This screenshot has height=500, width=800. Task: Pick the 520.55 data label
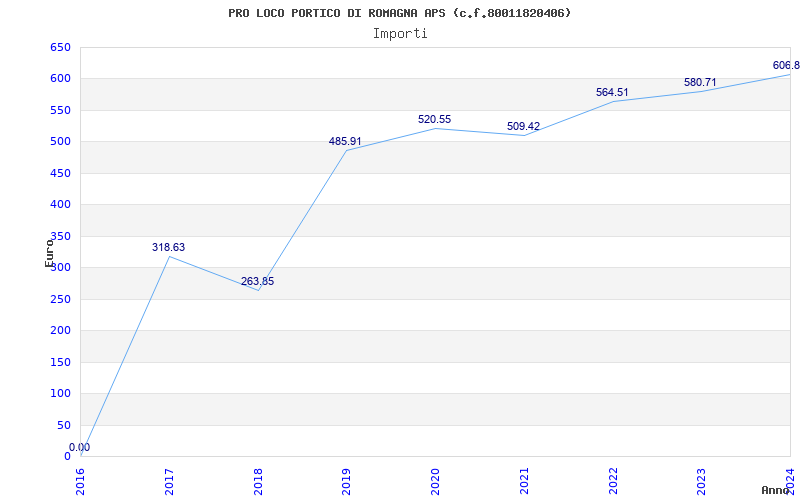point(435,119)
